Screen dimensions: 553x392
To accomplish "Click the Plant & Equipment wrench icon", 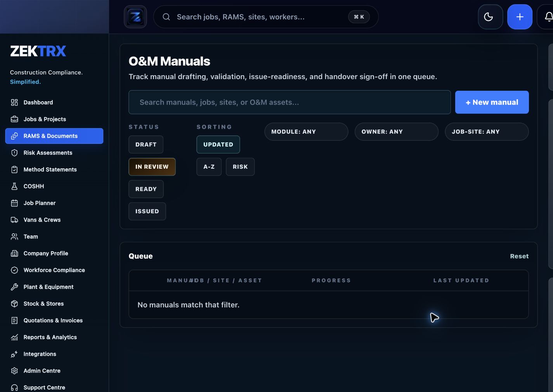I will [x=14, y=287].
